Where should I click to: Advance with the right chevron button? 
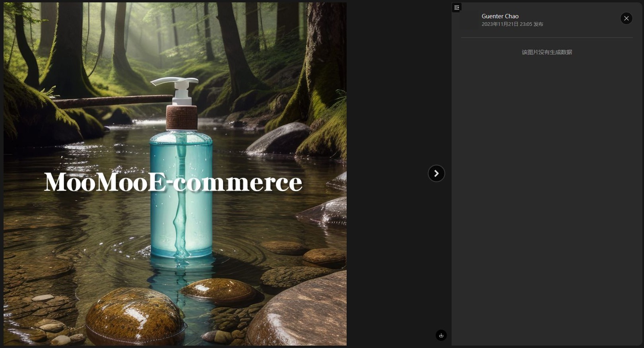[436, 173]
